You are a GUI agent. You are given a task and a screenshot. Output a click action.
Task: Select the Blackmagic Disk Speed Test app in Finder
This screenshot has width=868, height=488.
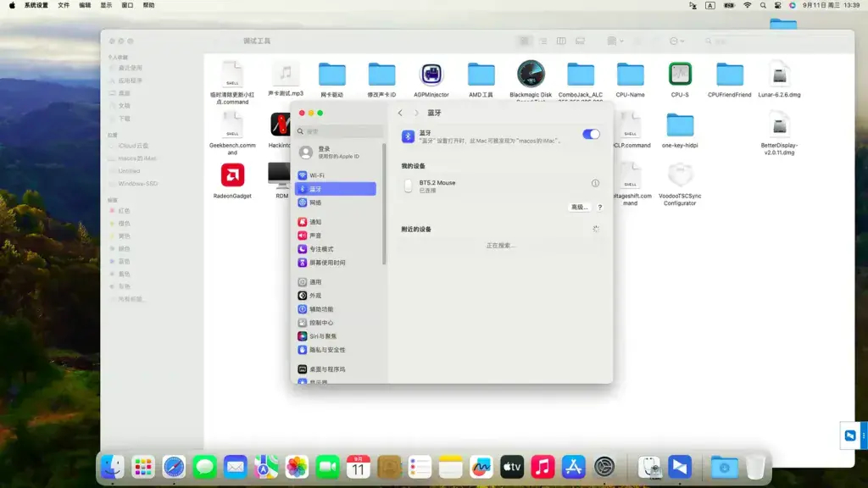click(531, 75)
